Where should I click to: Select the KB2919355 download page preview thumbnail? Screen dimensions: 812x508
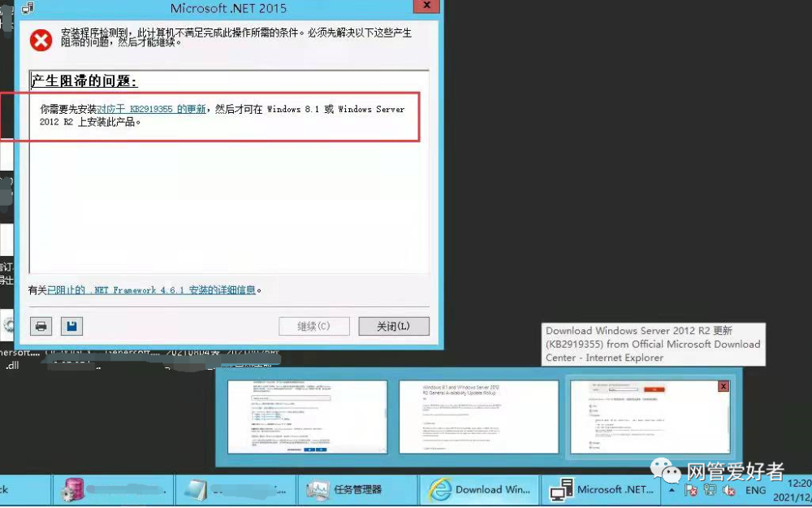coord(650,417)
